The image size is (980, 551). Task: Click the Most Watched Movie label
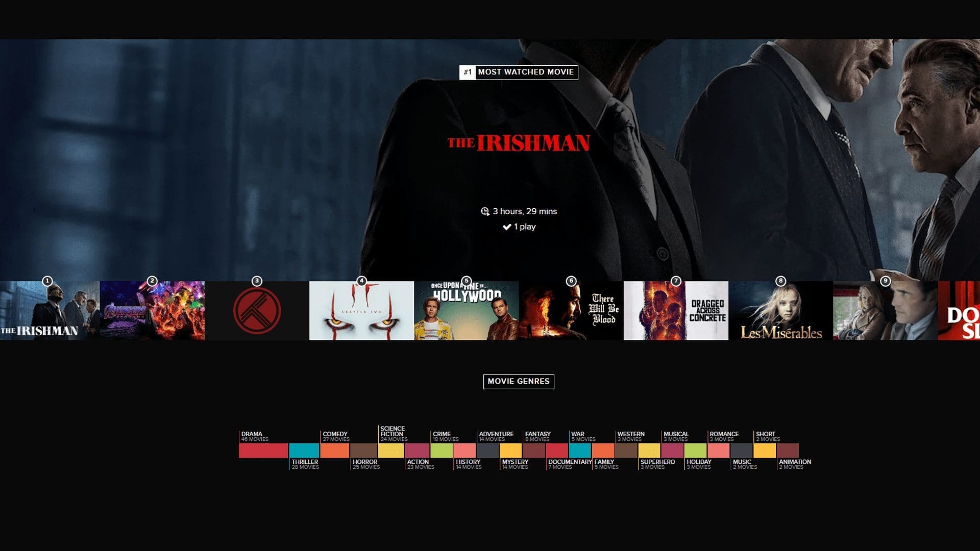pyautogui.click(x=526, y=72)
